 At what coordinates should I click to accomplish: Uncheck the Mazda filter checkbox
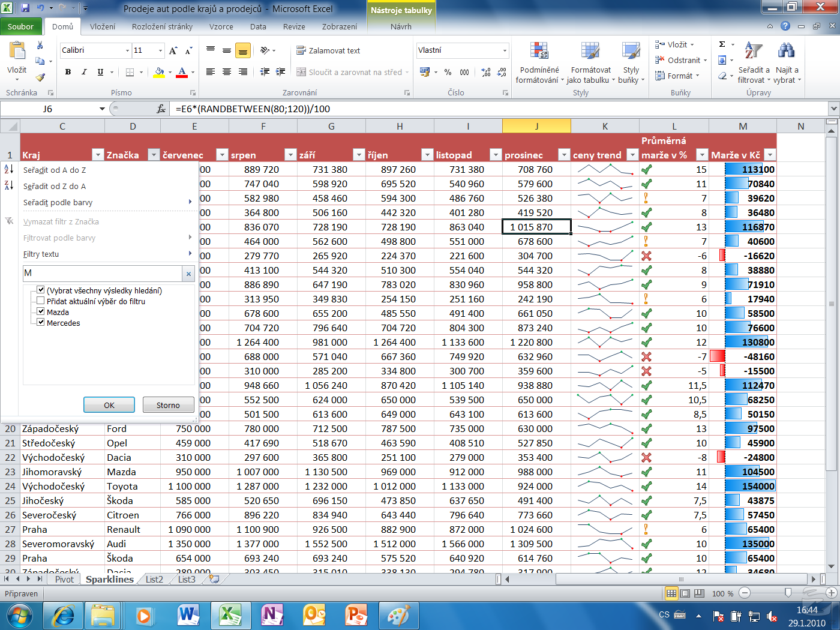pyautogui.click(x=41, y=311)
